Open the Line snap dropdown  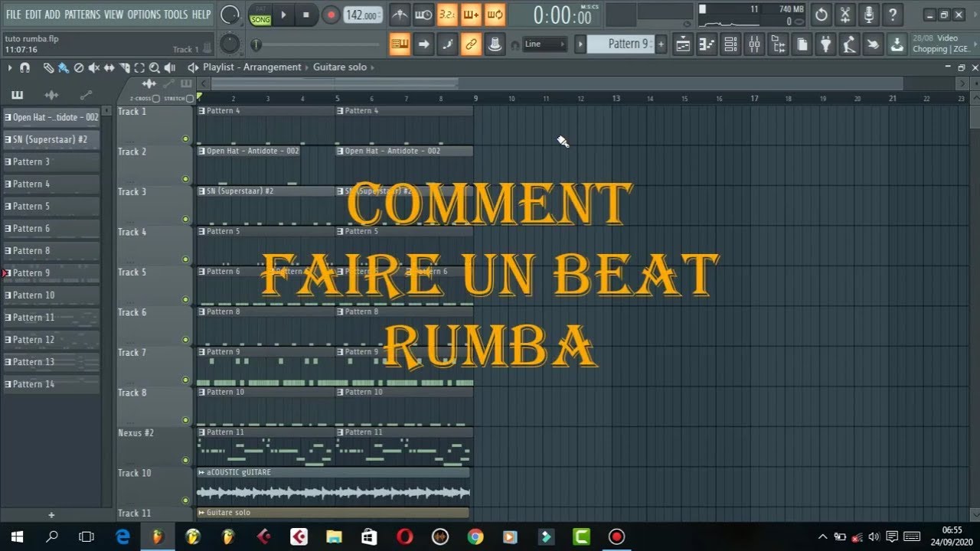click(544, 44)
